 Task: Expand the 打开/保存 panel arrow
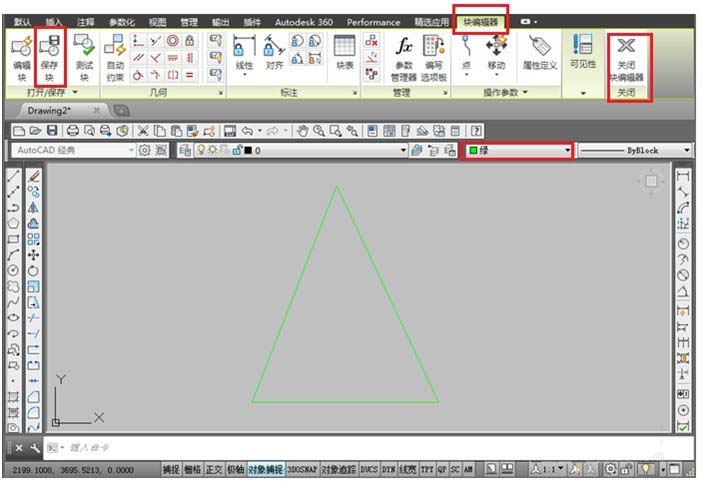tap(75, 92)
